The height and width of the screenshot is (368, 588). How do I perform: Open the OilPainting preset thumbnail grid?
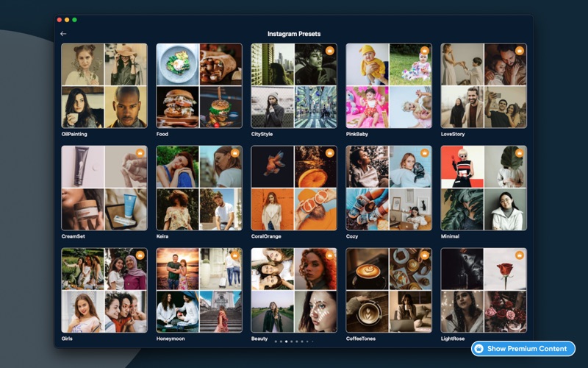(x=104, y=85)
